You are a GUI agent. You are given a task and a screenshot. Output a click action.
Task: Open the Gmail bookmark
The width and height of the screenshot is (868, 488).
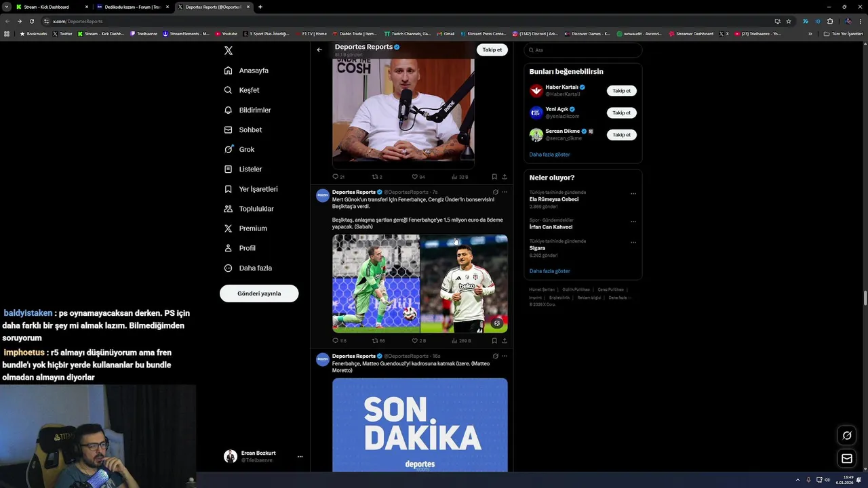445,34
